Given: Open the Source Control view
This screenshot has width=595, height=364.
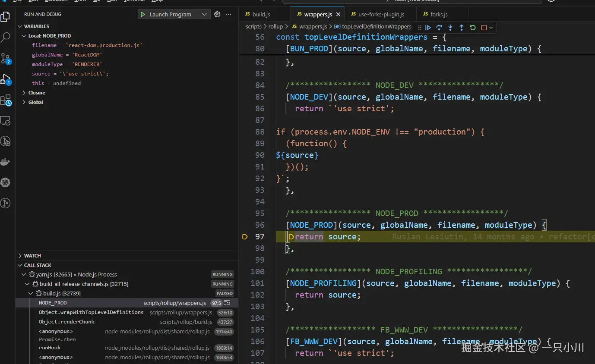Looking at the screenshot, I should coord(6,58).
